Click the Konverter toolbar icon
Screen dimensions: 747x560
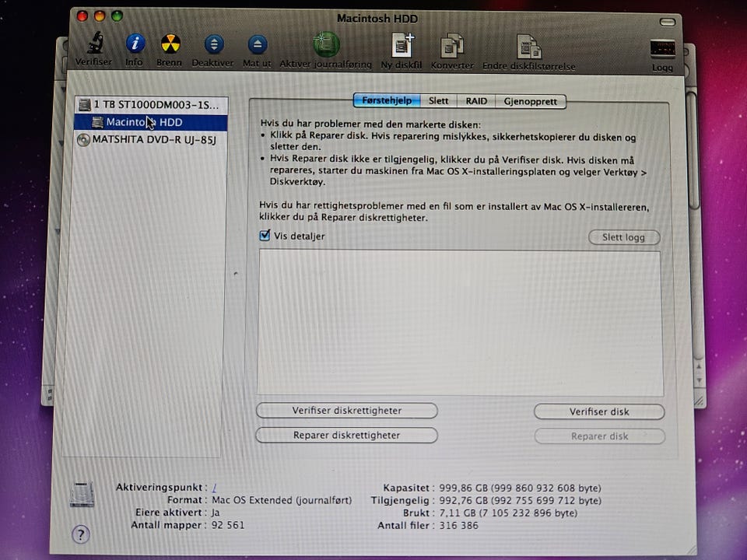pos(452,47)
